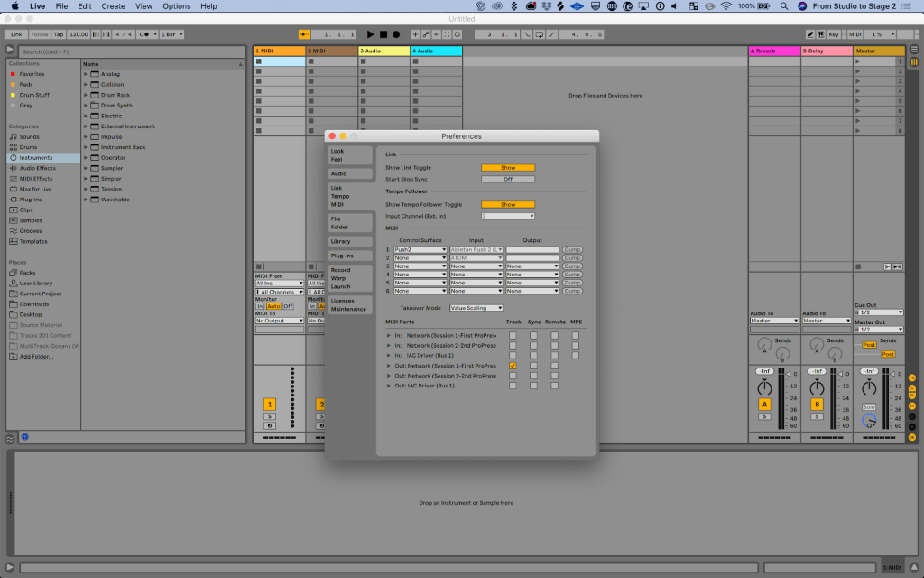Open Quantization 1 Bar menu

[172, 34]
